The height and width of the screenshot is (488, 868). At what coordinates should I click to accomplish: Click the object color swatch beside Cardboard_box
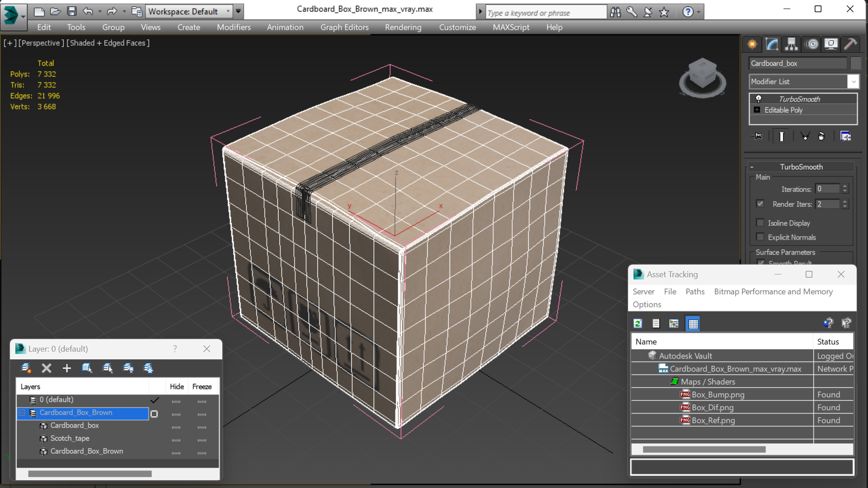tap(855, 64)
